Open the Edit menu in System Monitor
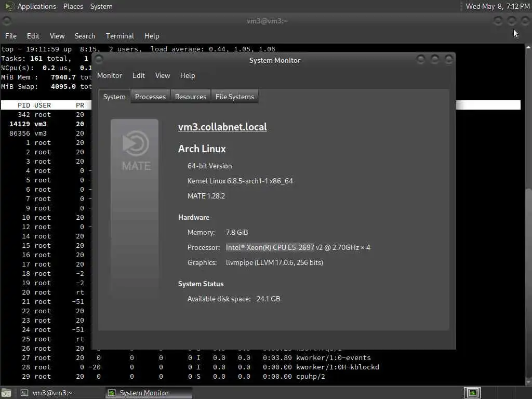 138,75
